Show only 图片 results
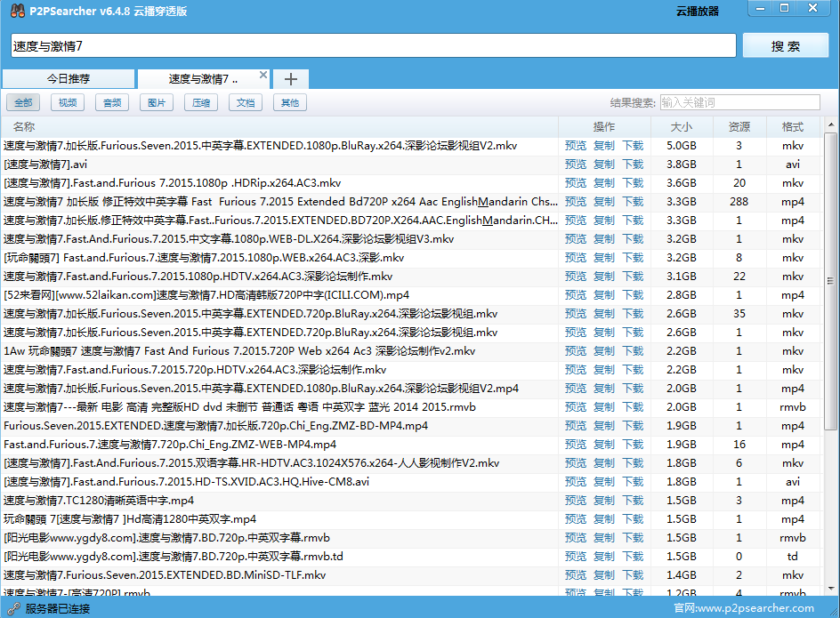 157,102
